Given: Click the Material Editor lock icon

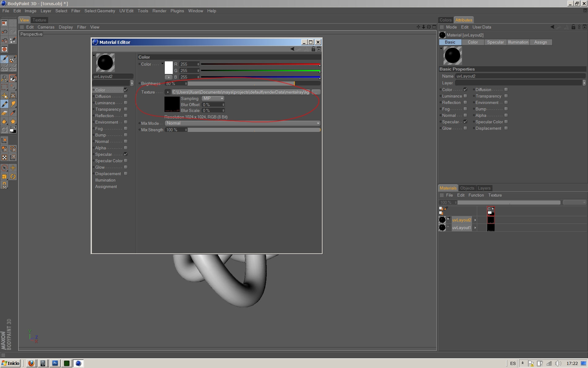Looking at the screenshot, I should click(x=313, y=49).
